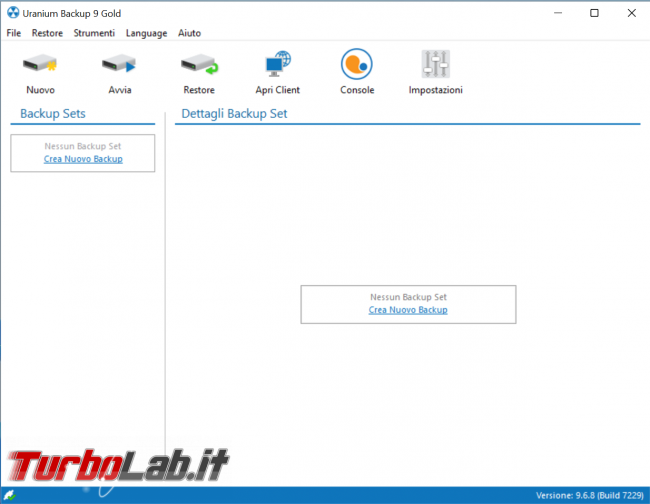The height and width of the screenshot is (504, 650).
Task: Open Impostazioni settings sliders icon
Action: tap(435, 64)
